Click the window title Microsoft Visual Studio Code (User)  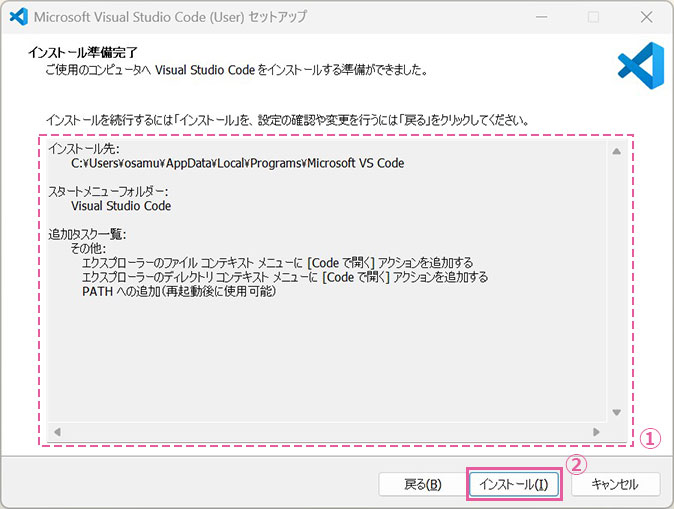pos(170,17)
